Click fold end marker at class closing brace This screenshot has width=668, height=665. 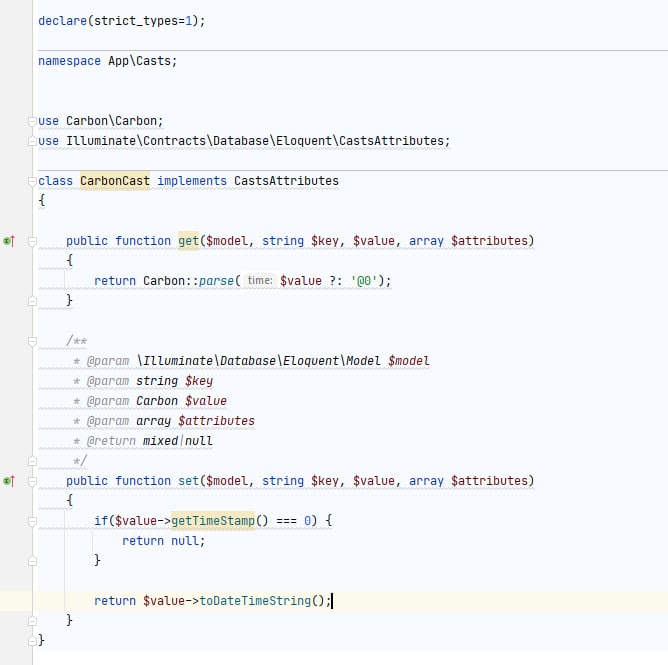coord(32,640)
